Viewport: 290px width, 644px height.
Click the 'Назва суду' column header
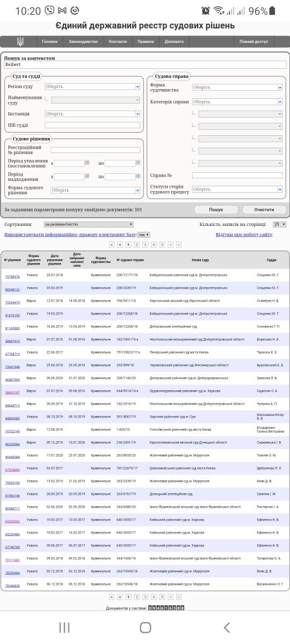pos(200,260)
